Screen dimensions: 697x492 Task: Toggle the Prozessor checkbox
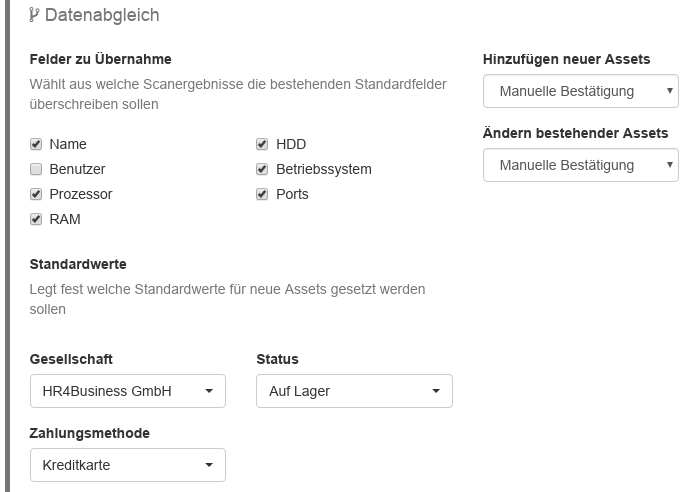(36, 194)
